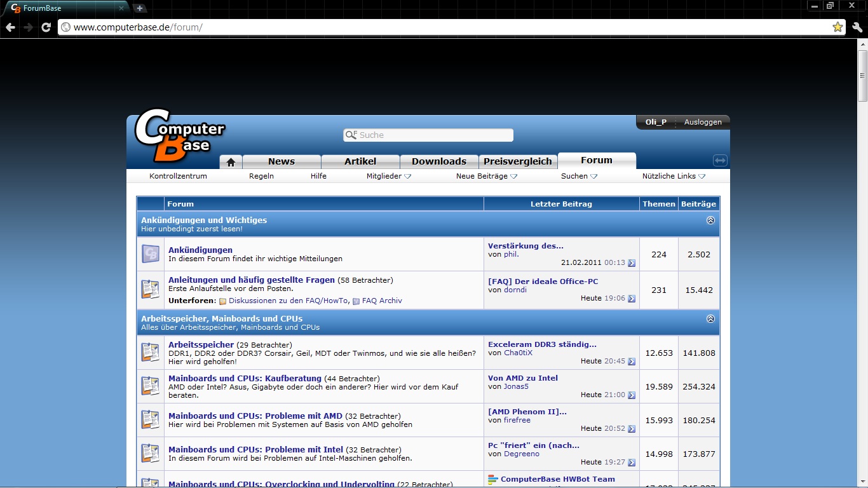Click the Ankündigungen forum status icon
This screenshot has height=488, width=868.
click(x=151, y=254)
